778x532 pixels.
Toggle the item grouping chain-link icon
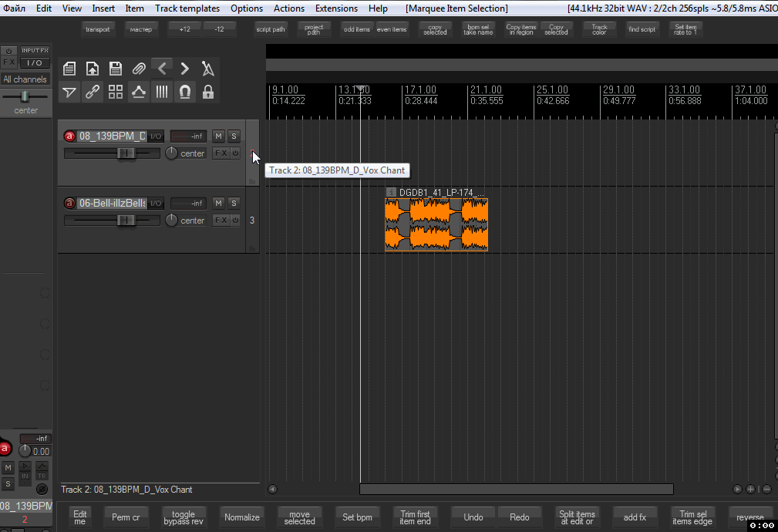click(93, 92)
